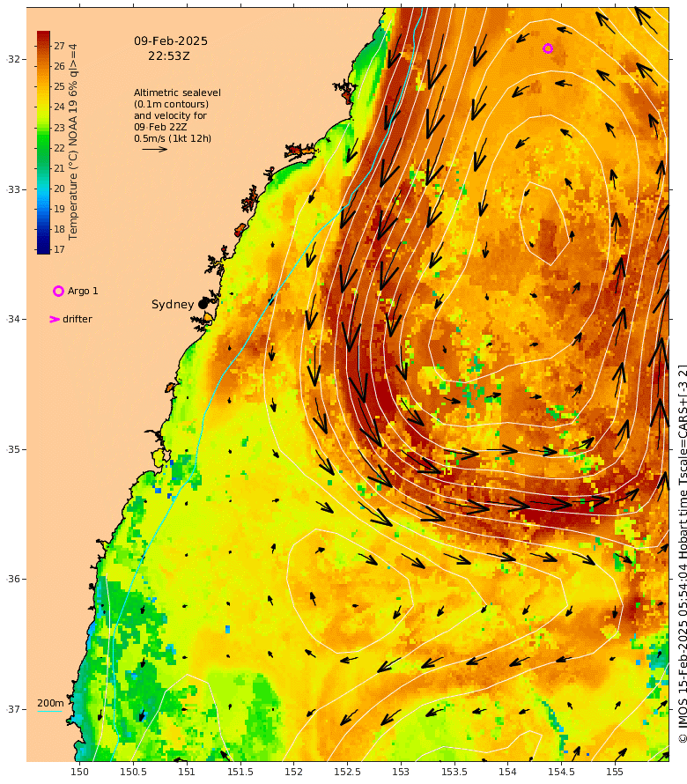
Task: Click the latitude axis label -32
Action: tap(13, 59)
